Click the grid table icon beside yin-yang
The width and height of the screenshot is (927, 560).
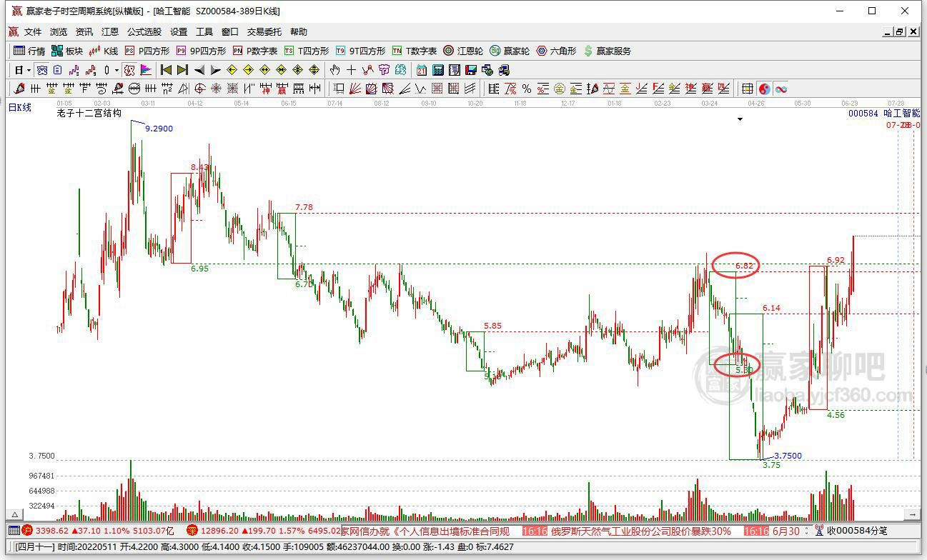click(x=748, y=89)
